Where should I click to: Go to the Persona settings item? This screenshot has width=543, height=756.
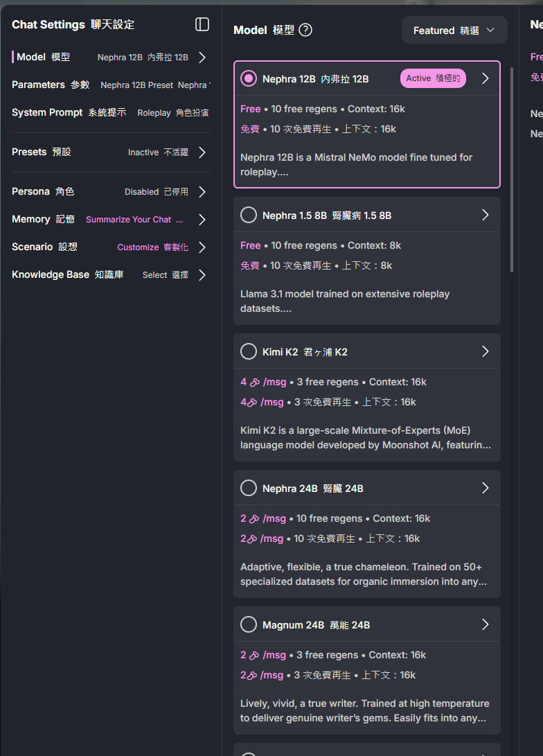pyautogui.click(x=111, y=192)
